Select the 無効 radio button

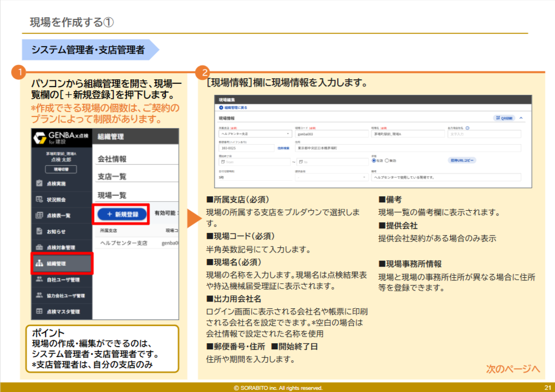point(387,161)
